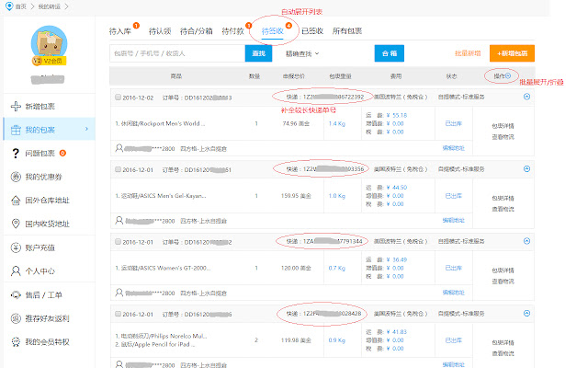Collapse the order containing ASICS Men's Gel-Kayano
This screenshot has width=588, height=368.
pos(526,168)
